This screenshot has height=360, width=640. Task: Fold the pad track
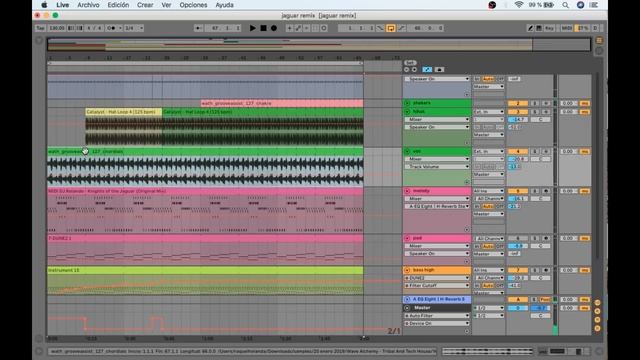click(407, 238)
